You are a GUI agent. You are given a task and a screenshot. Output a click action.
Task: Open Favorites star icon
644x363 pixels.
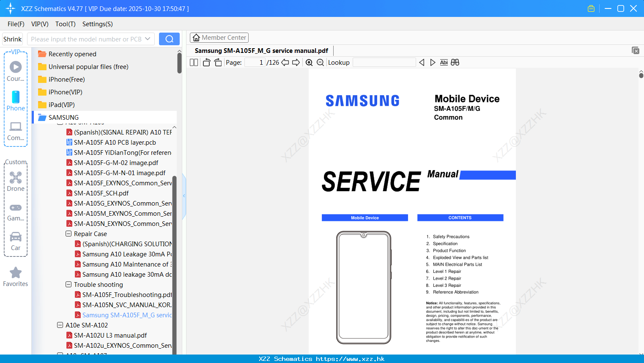click(x=16, y=277)
